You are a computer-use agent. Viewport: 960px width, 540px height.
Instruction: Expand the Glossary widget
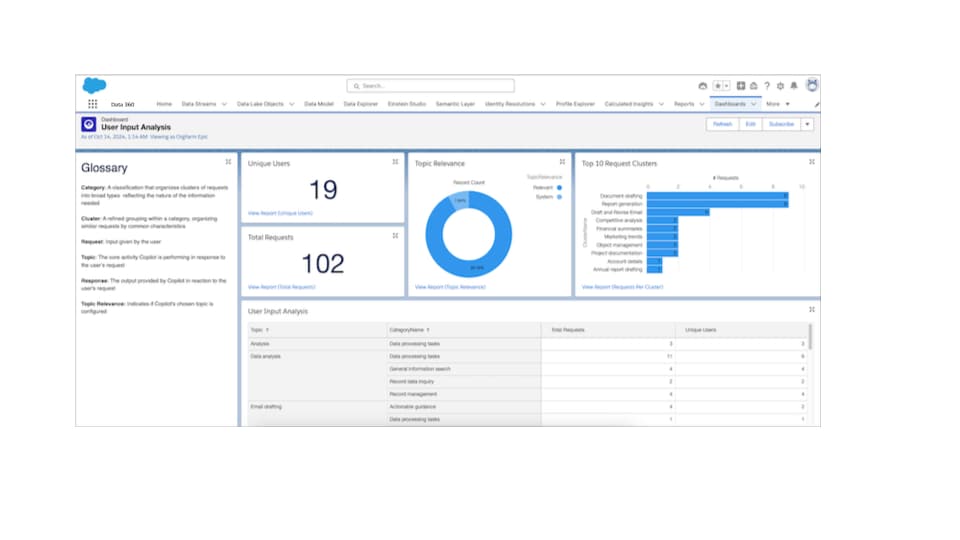[228, 162]
